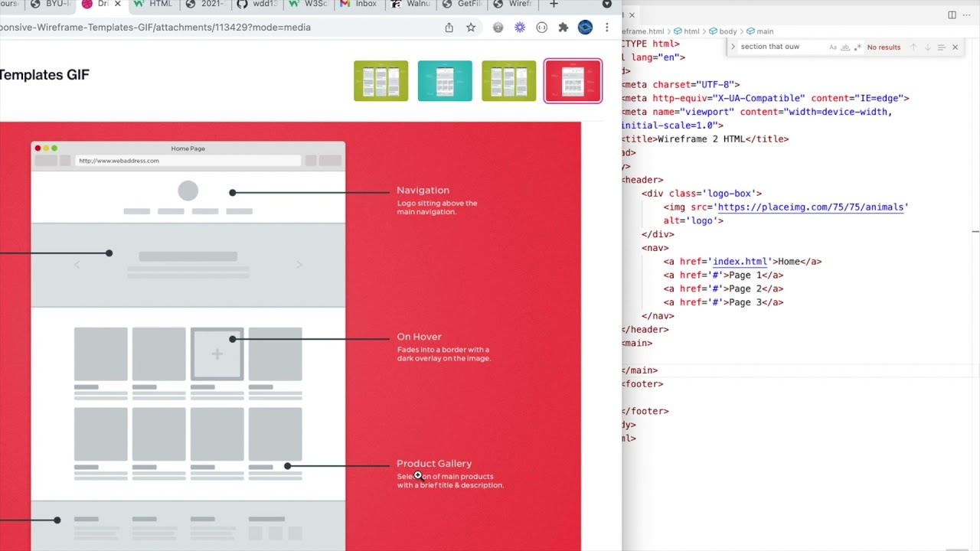Open the placeimg.com URL in code
Viewport: 980px width, 551px height.
(x=812, y=207)
